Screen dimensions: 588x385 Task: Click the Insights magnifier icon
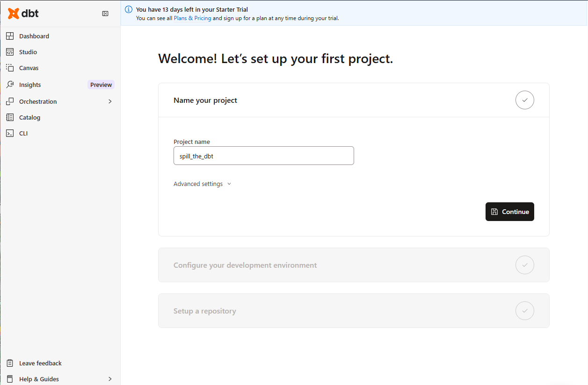click(x=10, y=85)
